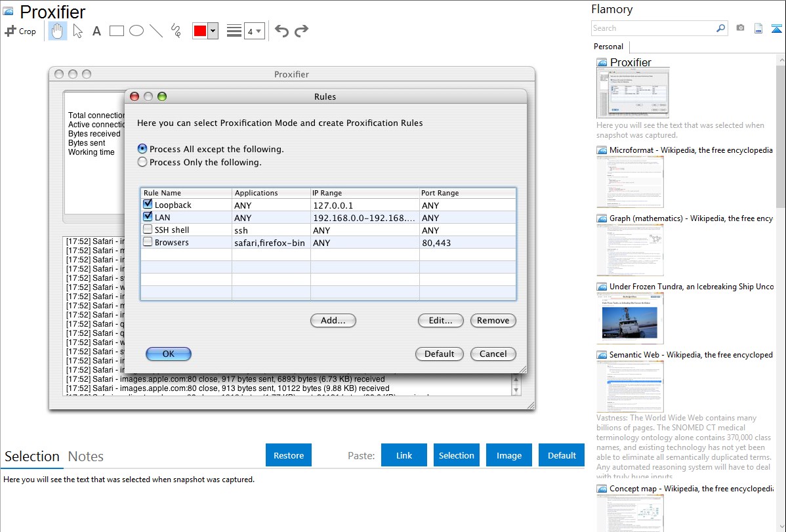Enable the SSH shell rule checkbox
The width and height of the screenshot is (786, 532).
pyautogui.click(x=148, y=229)
